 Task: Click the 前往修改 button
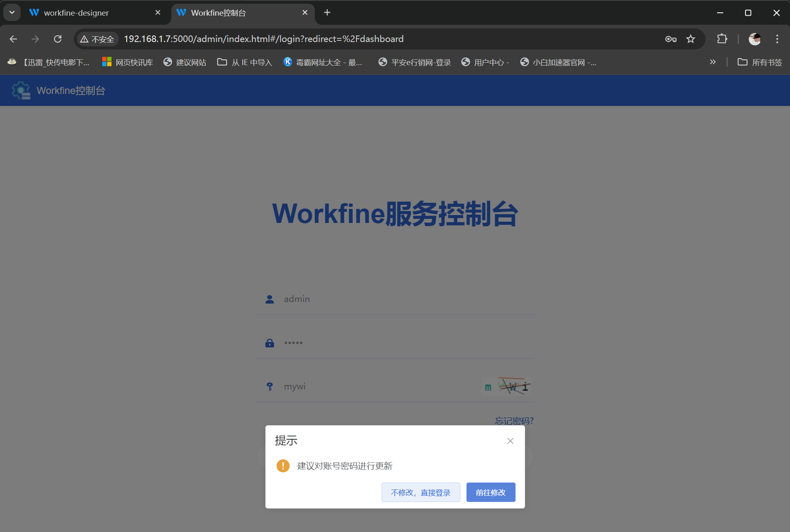(x=490, y=492)
